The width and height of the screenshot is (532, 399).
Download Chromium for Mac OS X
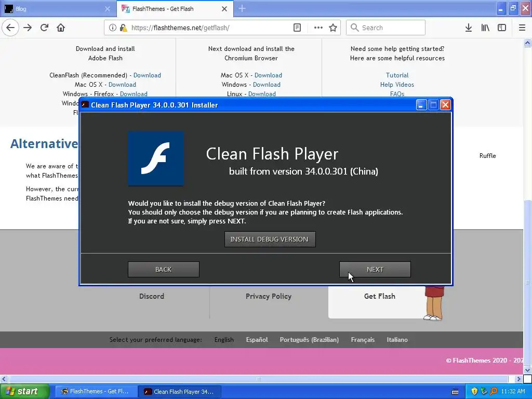tap(268, 75)
